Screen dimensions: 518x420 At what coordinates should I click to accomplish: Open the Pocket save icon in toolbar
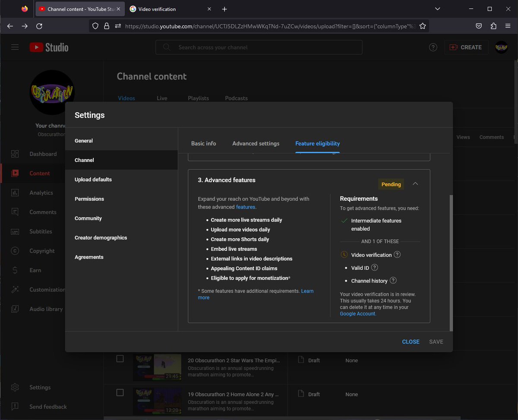pyautogui.click(x=479, y=26)
